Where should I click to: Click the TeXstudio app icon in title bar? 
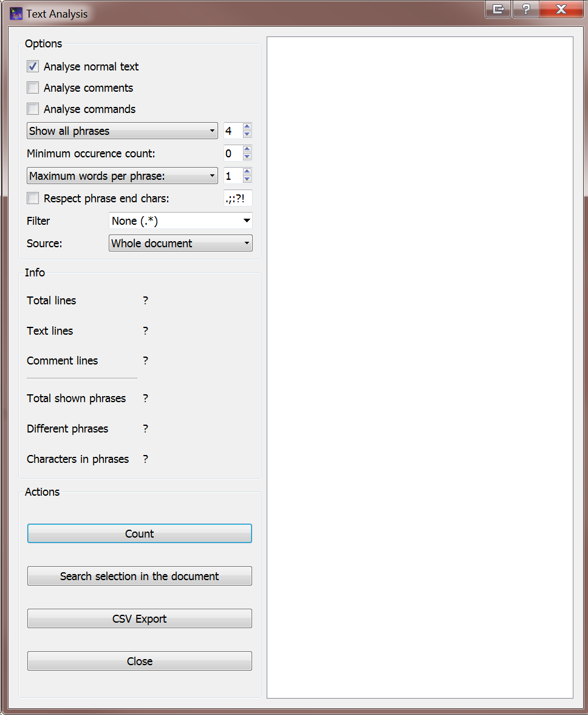(16, 14)
